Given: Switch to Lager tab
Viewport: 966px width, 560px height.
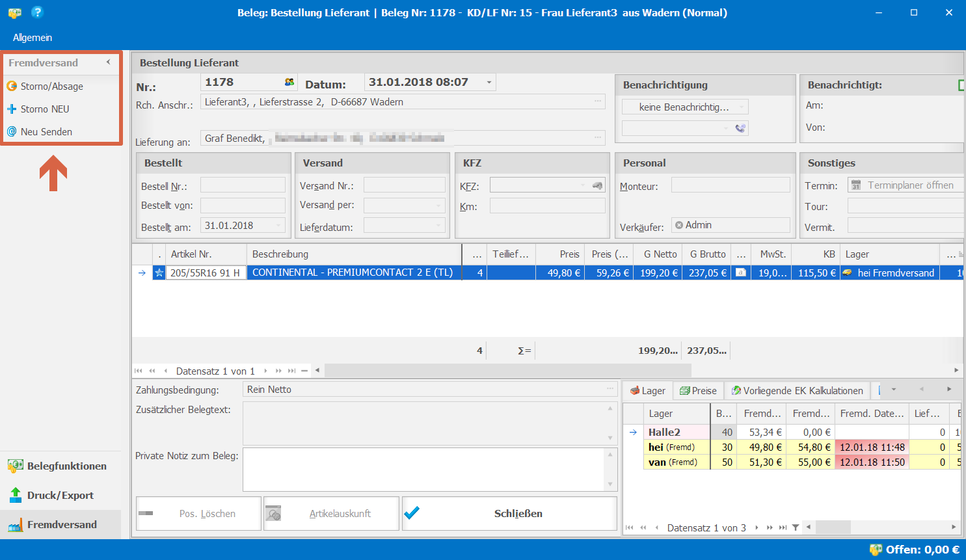Looking at the screenshot, I should [648, 390].
